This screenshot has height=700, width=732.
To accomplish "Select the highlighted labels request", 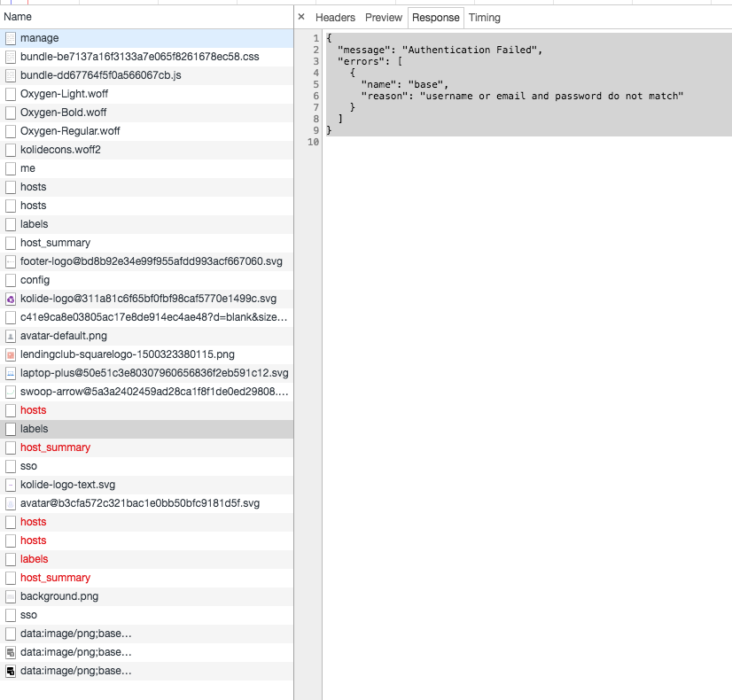I will coord(34,429).
